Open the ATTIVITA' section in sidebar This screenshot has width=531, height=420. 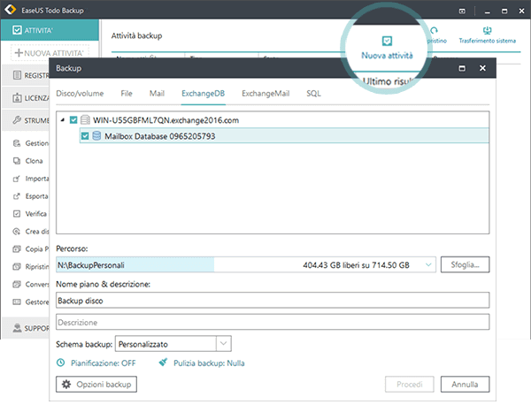50,30
